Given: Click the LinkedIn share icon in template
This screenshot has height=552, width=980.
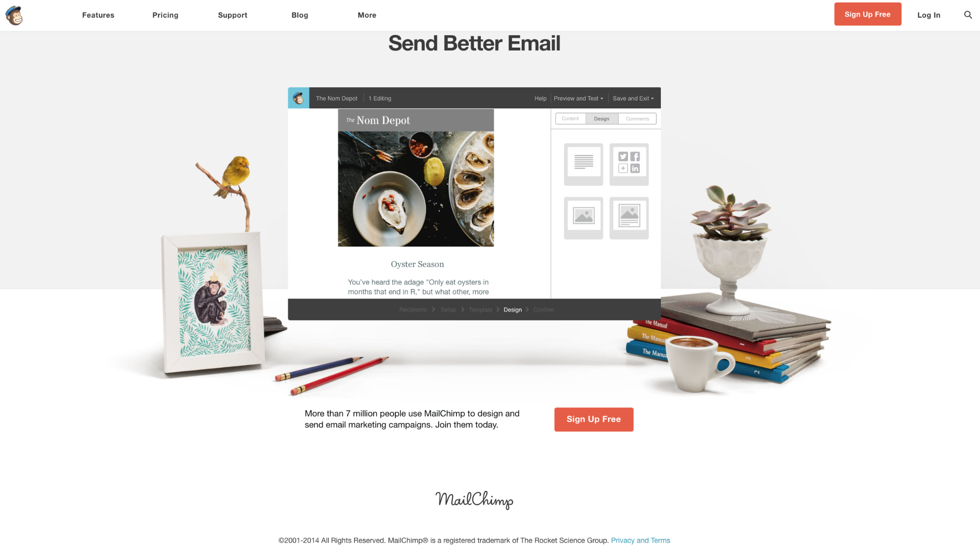Looking at the screenshot, I should (x=635, y=168).
